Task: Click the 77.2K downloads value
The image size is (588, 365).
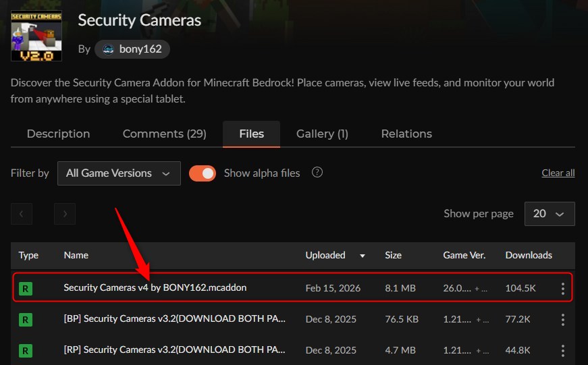Action: click(x=518, y=319)
